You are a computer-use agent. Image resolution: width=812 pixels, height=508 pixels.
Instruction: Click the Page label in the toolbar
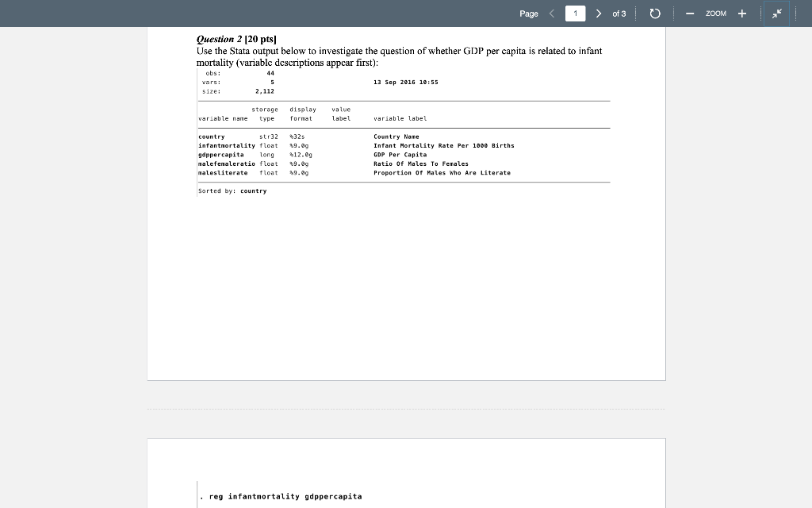click(529, 13)
